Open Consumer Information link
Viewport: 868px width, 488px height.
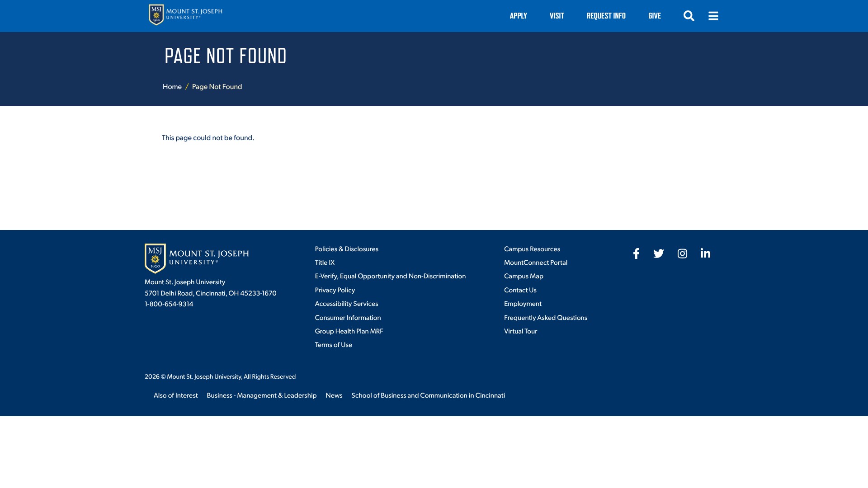[x=348, y=318]
